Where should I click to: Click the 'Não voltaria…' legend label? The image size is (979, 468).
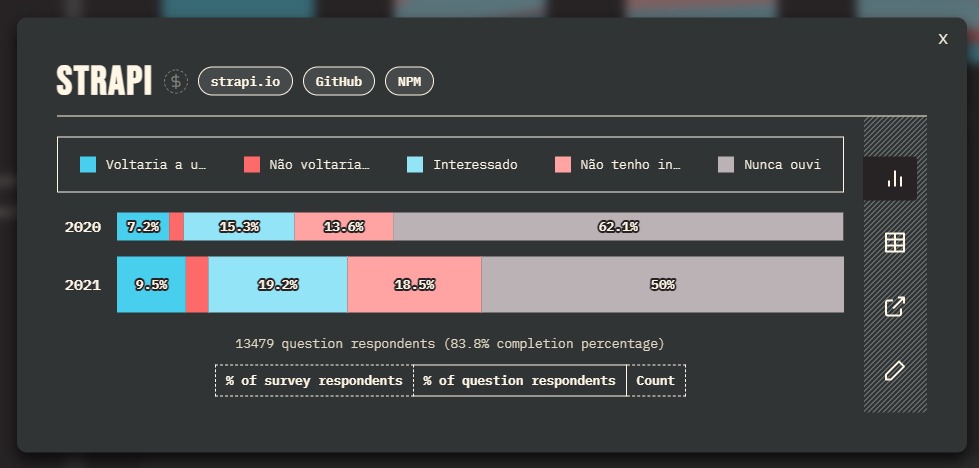click(x=320, y=165)
